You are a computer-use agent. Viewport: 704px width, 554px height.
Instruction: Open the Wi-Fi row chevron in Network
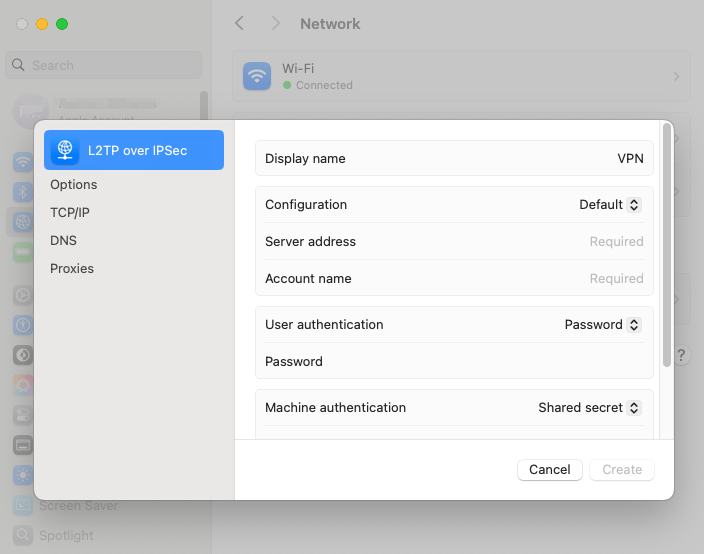[676, 77]
